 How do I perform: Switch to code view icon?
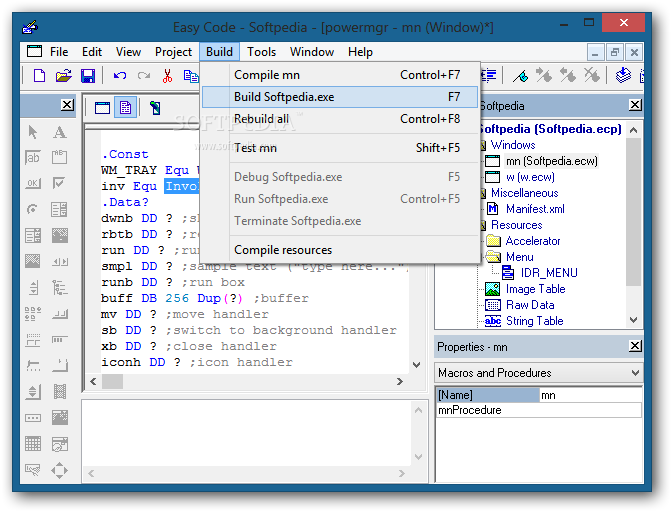point(126,108)
